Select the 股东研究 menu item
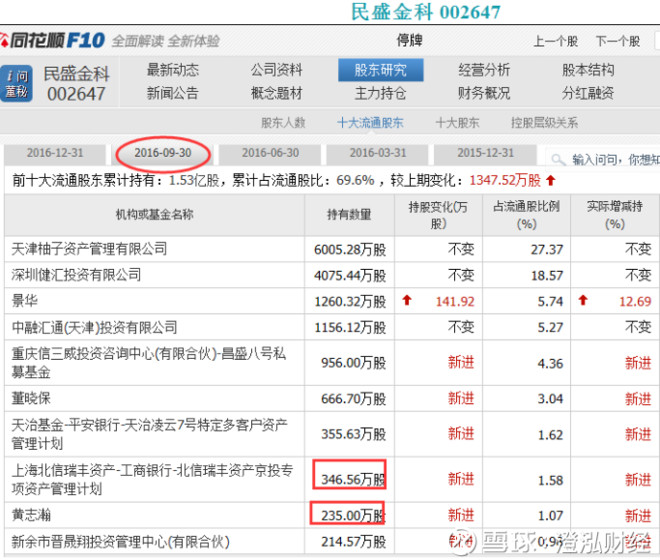This screenshot has width=660, height=560. coord(381,70)
